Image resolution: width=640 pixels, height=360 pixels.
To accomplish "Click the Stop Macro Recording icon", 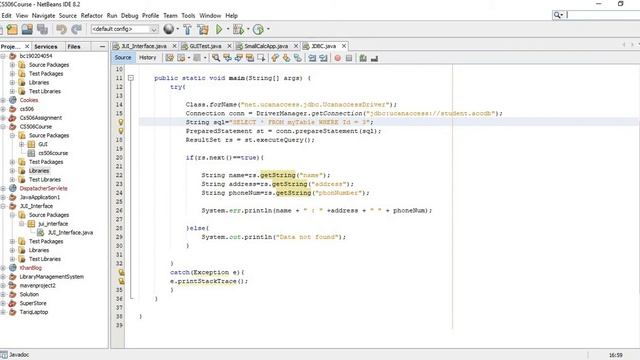I will [x=349, y=58].
